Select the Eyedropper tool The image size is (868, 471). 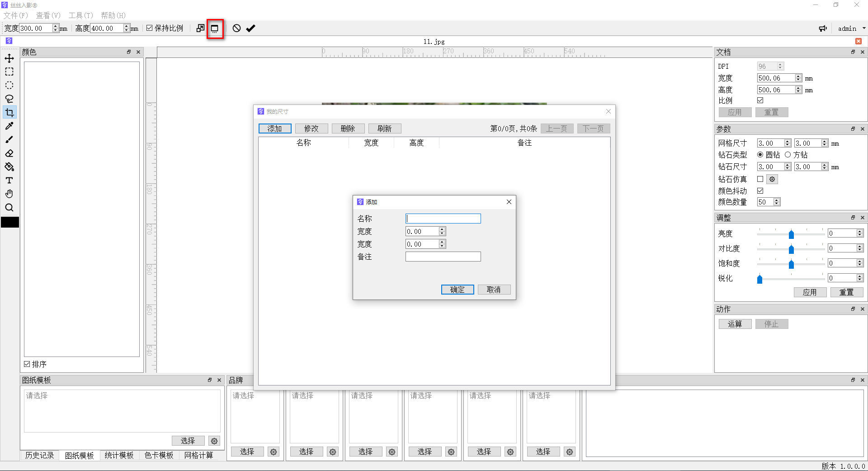(9, 126)
